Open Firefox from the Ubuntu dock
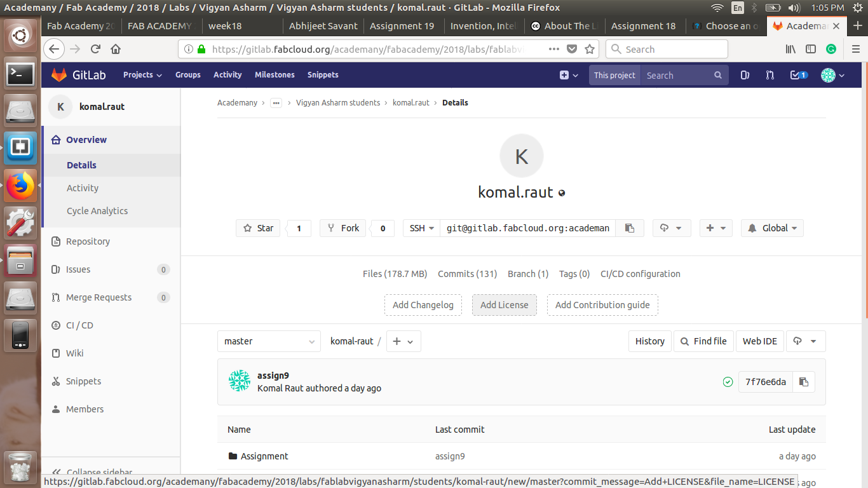Viewport: 868px width, 488px height. click(20, 186)
